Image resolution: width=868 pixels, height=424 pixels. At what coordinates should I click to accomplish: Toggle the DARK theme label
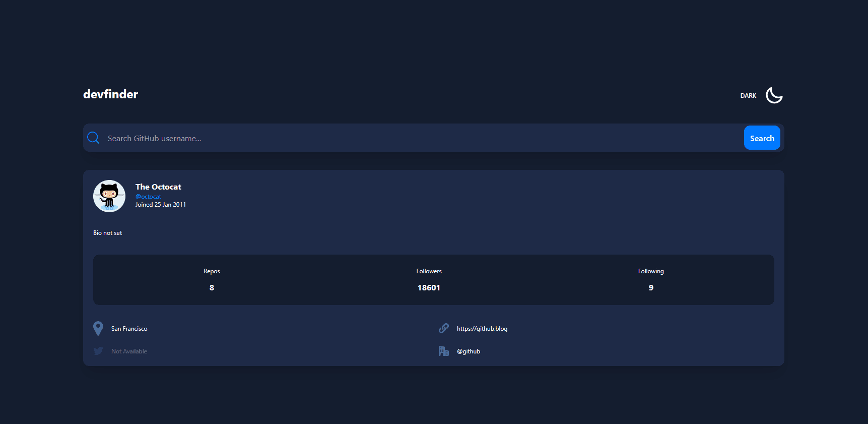pos(748,96)
